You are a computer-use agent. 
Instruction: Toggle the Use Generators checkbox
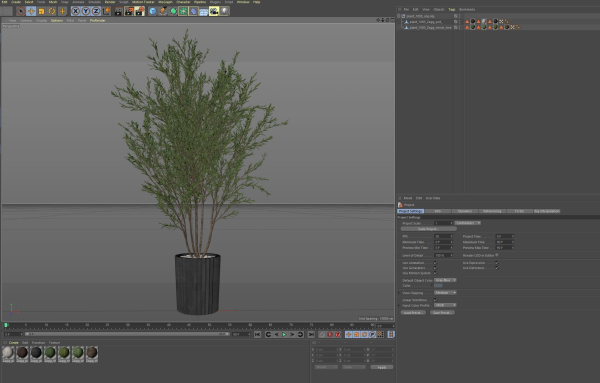point(435,268)
